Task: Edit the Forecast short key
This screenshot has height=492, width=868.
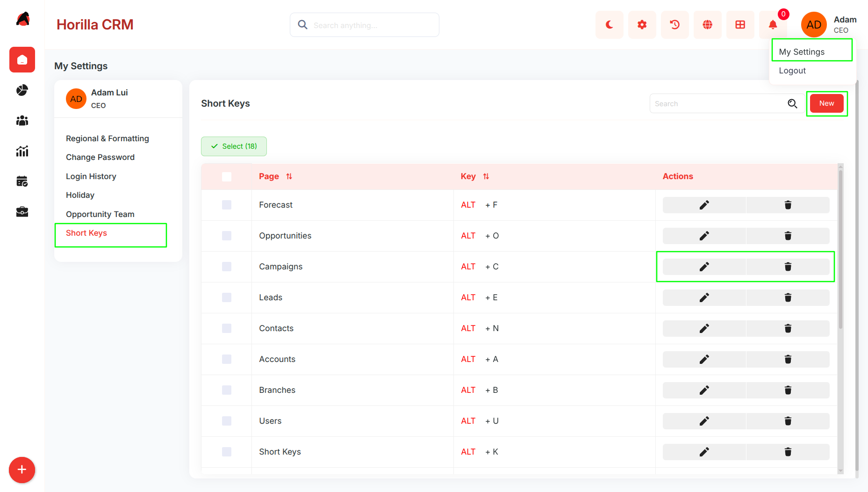Action: point(704,205)
